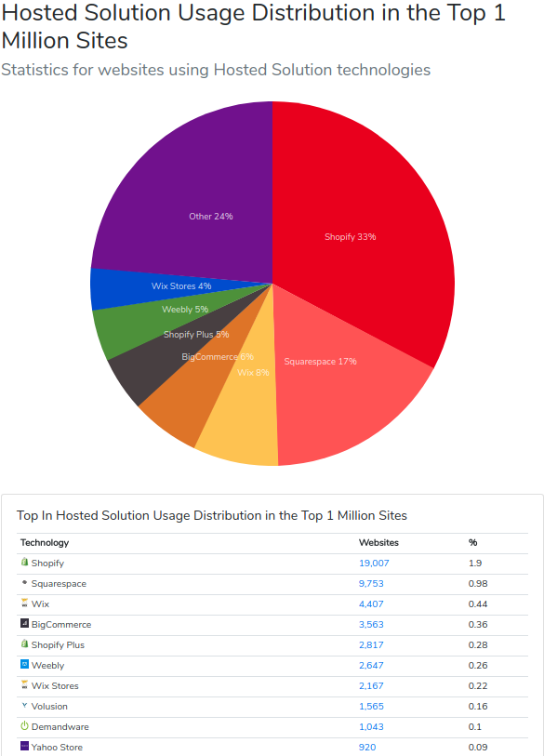Open the BigCommerce technology link
The height and width of the screenshot is (756, 544).
pos(61,624)
